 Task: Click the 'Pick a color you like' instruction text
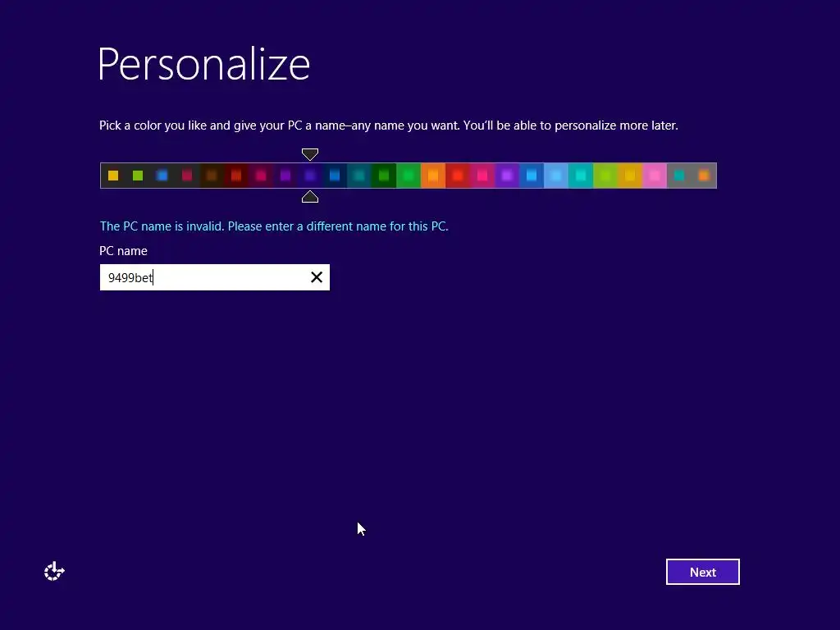[388, 126]
